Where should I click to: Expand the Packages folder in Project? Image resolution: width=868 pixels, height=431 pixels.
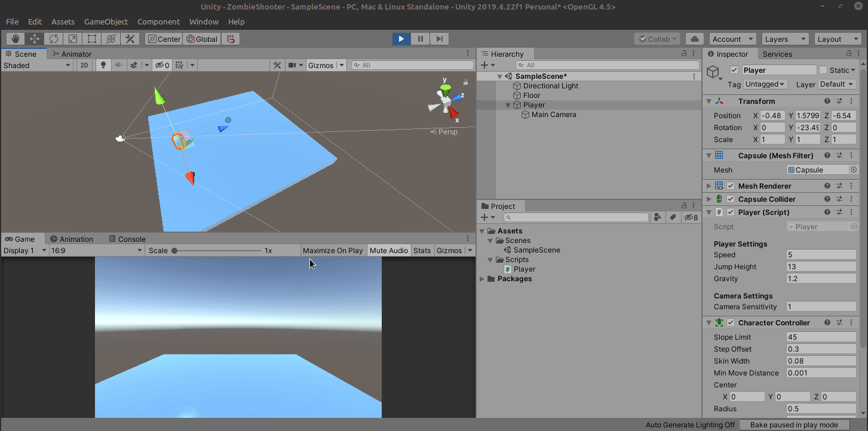[482, 279]
